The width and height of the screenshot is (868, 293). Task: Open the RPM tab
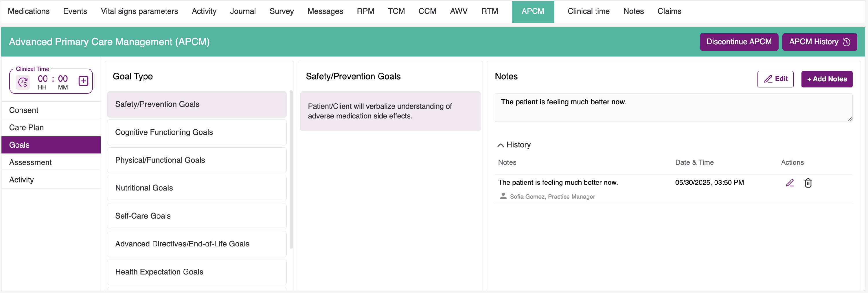[x=365, y=12]
